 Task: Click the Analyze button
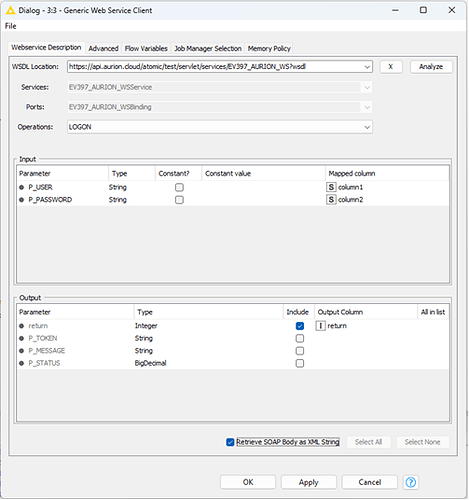coord(431,67)
